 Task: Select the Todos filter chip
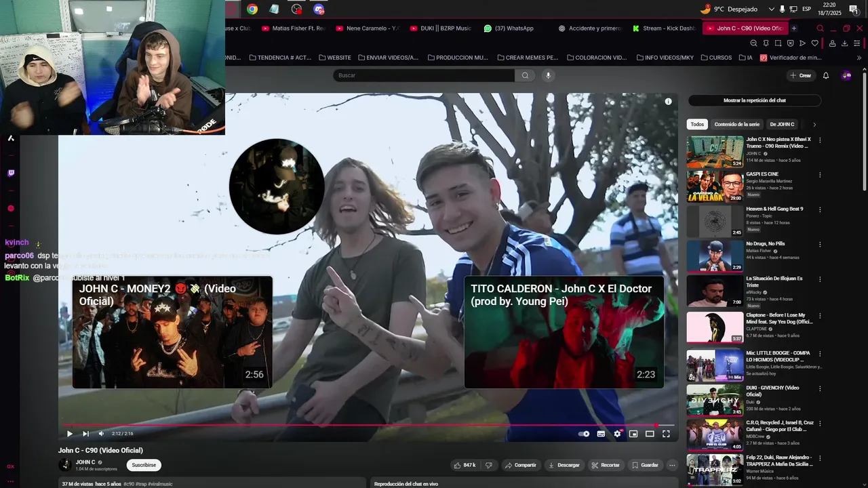tap(697, 124)
